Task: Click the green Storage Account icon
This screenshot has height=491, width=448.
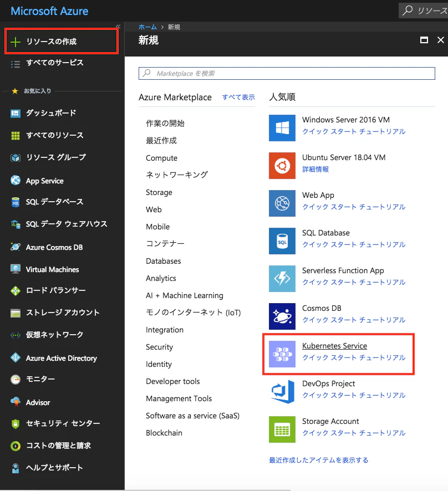Action: coord(282,429)
